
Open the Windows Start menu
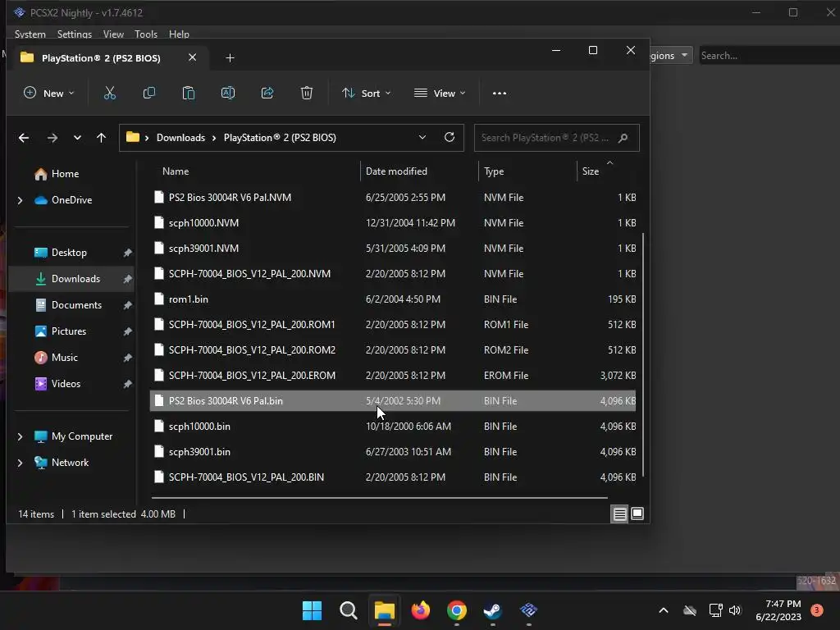pyautogui.click(x=313, y=610)
